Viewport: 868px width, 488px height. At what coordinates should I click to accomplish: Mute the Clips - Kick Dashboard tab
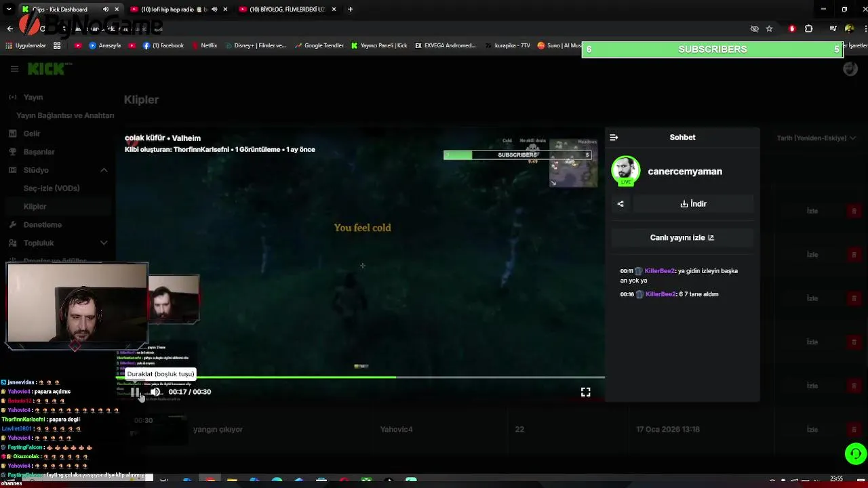pos(106,9)
